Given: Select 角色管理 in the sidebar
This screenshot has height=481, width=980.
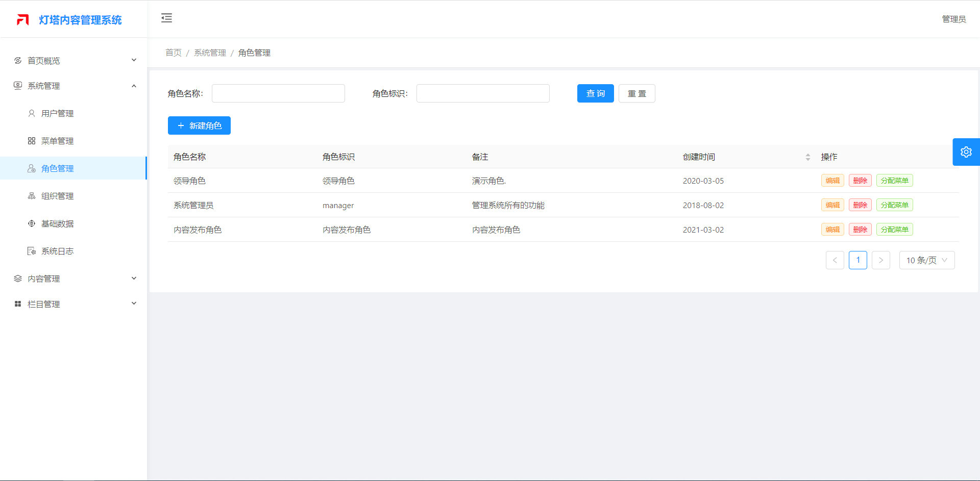Looking at the screenshot, I should point(58,168).
